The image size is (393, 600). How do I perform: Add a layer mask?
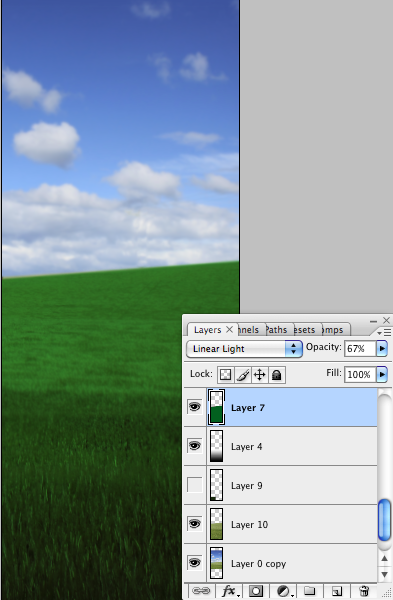click(256, 591)
